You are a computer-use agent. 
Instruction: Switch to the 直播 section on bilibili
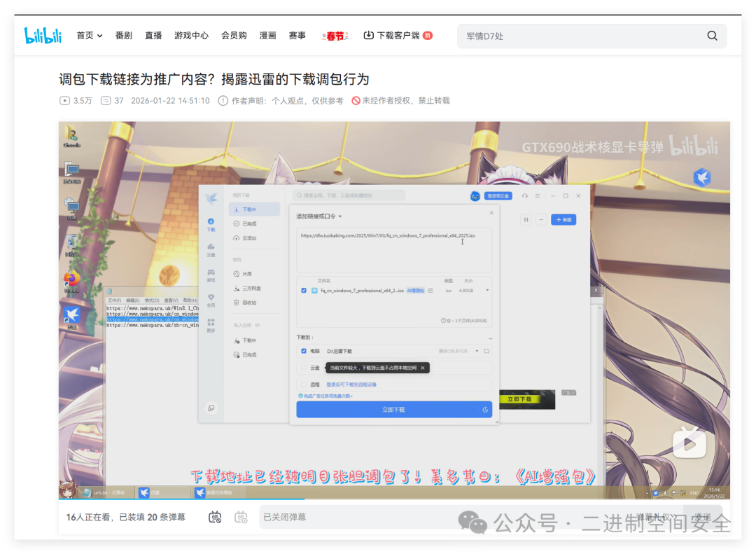153,35
